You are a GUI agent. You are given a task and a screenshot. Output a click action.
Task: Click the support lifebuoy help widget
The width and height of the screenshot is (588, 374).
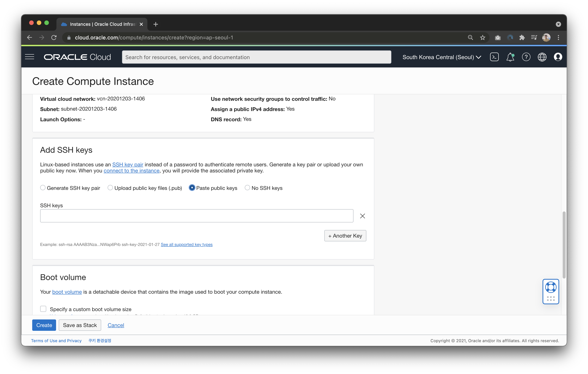[x=551, y=287]
